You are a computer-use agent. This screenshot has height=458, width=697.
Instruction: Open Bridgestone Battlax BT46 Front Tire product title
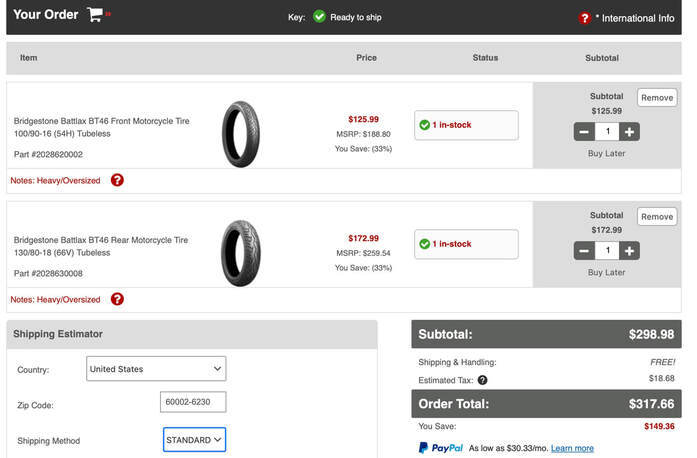point(102,127)
